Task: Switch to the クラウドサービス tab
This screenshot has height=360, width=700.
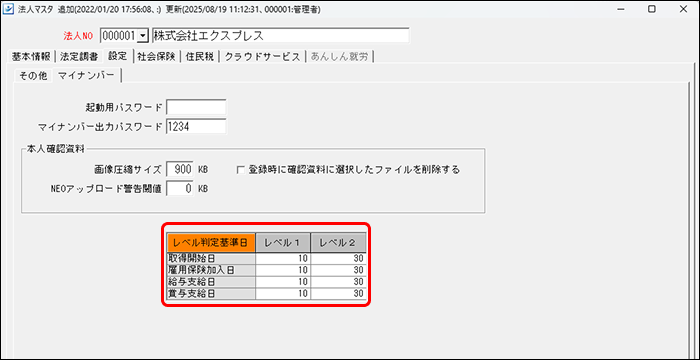Action: pyautogui.click(x=262, y=57)
